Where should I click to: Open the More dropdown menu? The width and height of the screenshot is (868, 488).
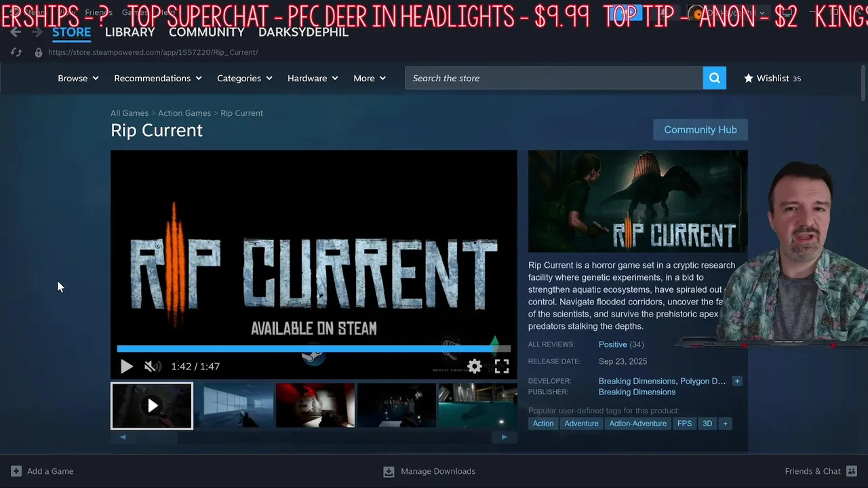[x=370, y=78]
